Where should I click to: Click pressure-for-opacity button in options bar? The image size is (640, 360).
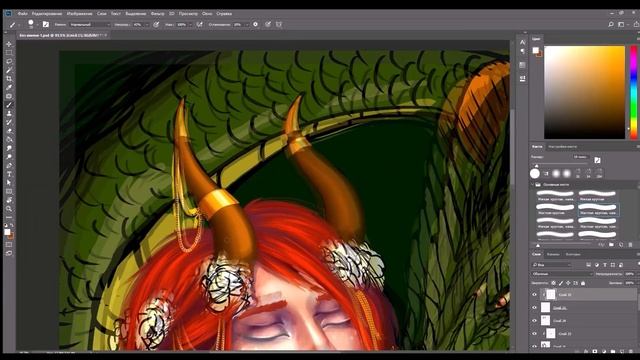(x=156, y=24)
